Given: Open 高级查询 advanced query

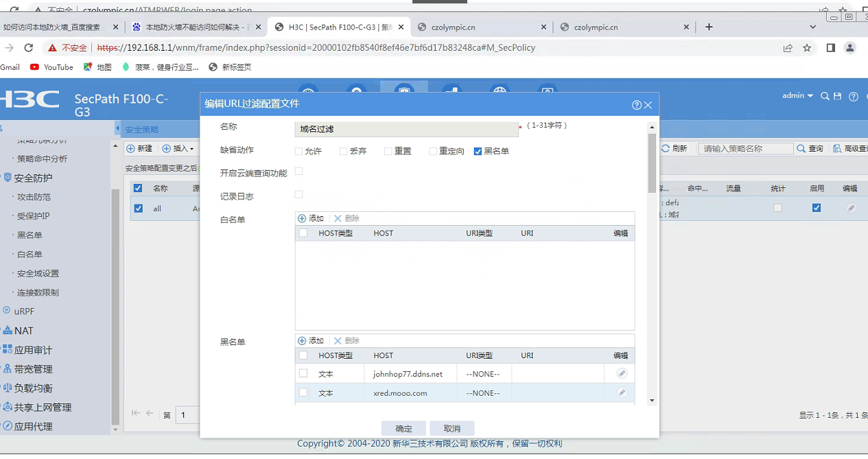Looking at the screenshot, I should coord(850,148).
